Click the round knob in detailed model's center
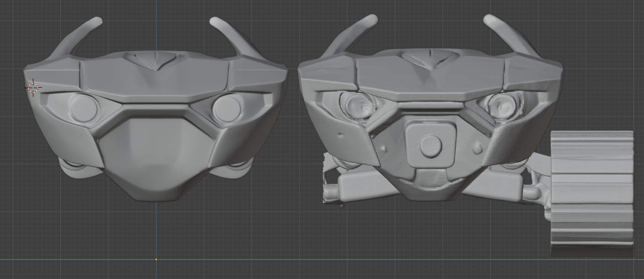Viewport: 644px width, 279px height. (x=430, y=146)
